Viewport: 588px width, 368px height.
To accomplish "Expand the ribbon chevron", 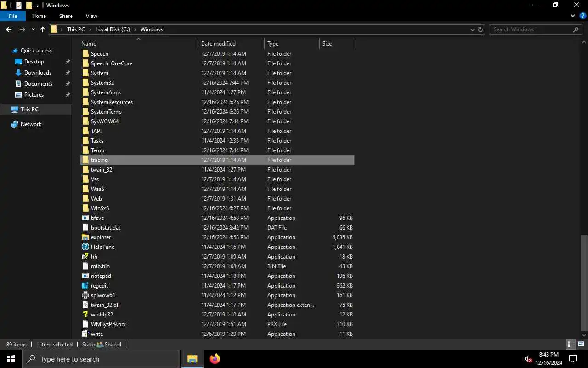I will (x=573, y=16).
